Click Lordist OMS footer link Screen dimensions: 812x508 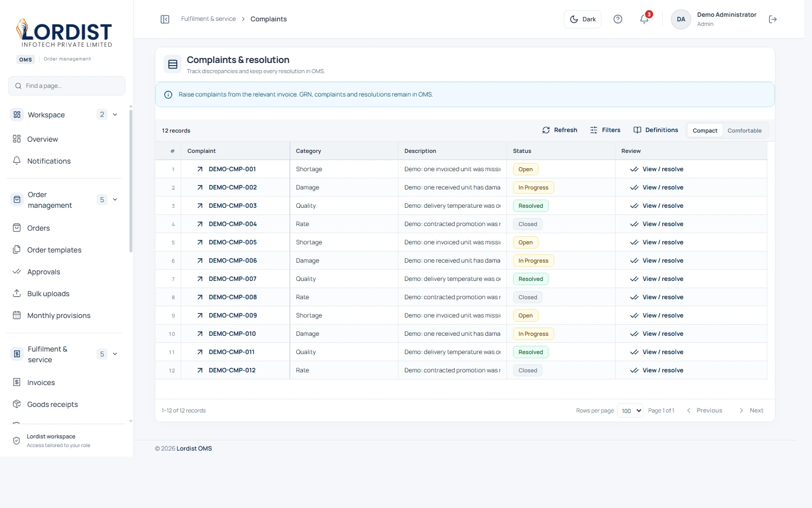point(194,449)
